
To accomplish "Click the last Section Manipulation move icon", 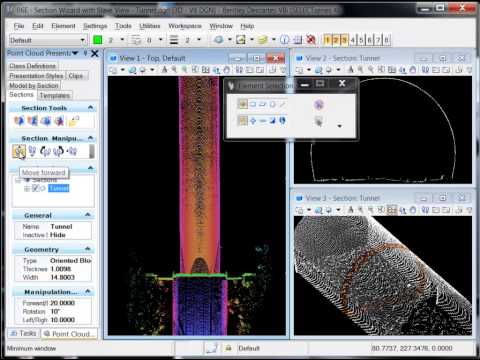I will pos(72,152).
